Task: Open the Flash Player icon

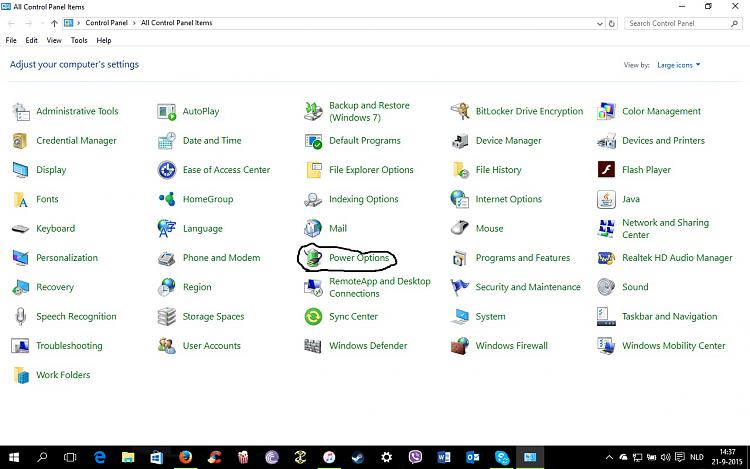Action: [x=606, y=169]
